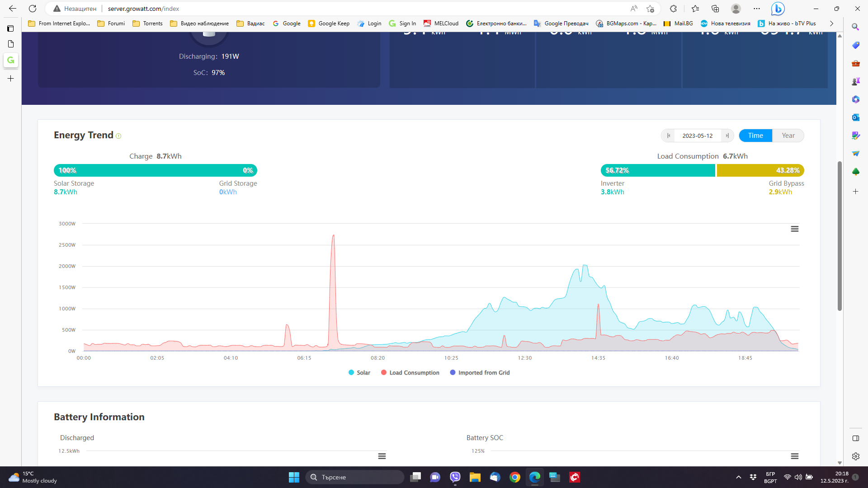The height and width of the screenshot is (488, 868).
Task: Go to previous day in date picker
Action: point(669,136)
